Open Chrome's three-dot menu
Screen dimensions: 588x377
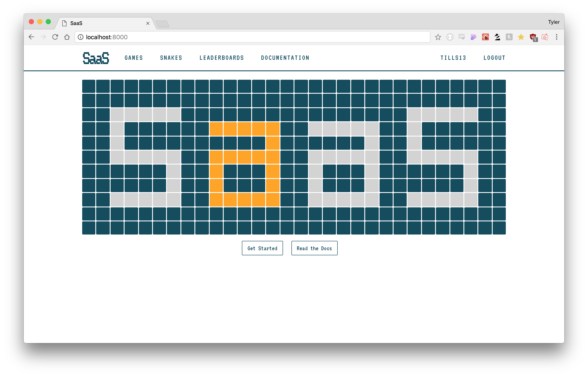[557, 37]
